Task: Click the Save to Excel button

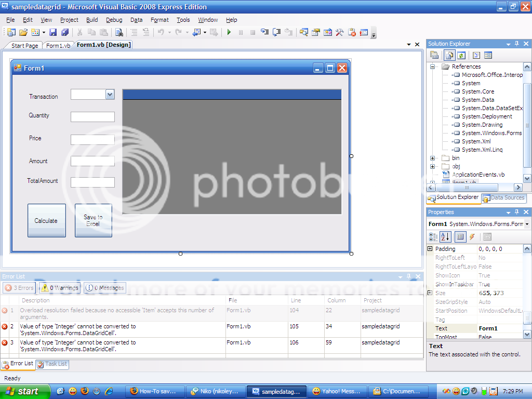Action: (94, 220)
